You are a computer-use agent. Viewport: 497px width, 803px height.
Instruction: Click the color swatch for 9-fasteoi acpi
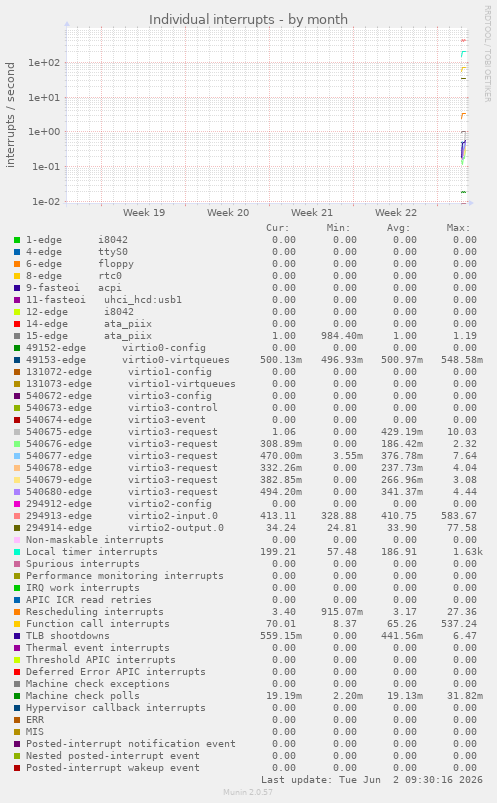17,288
